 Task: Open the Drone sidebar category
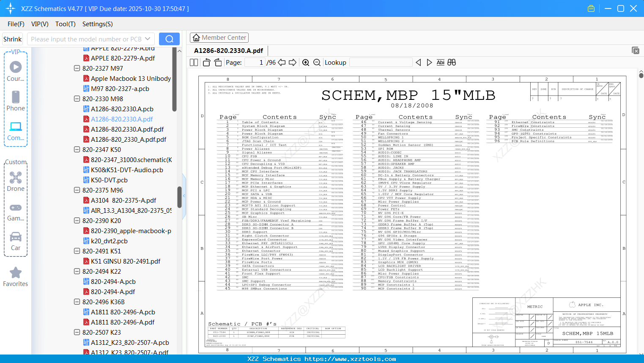coord(16,181)
